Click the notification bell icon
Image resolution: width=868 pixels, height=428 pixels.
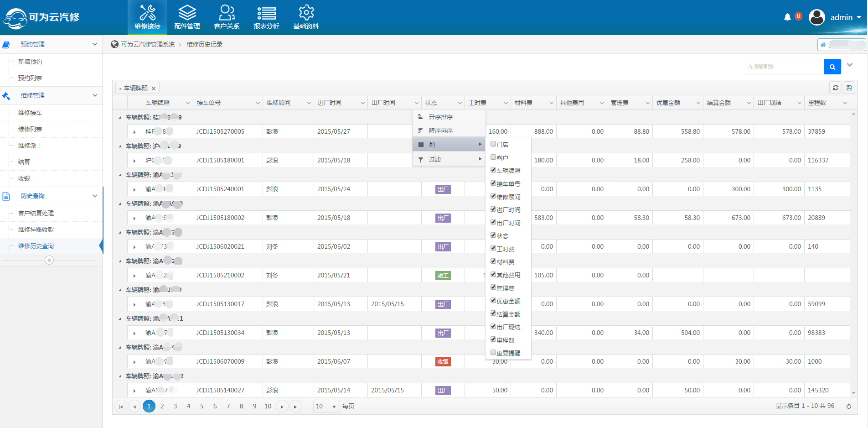787,17
